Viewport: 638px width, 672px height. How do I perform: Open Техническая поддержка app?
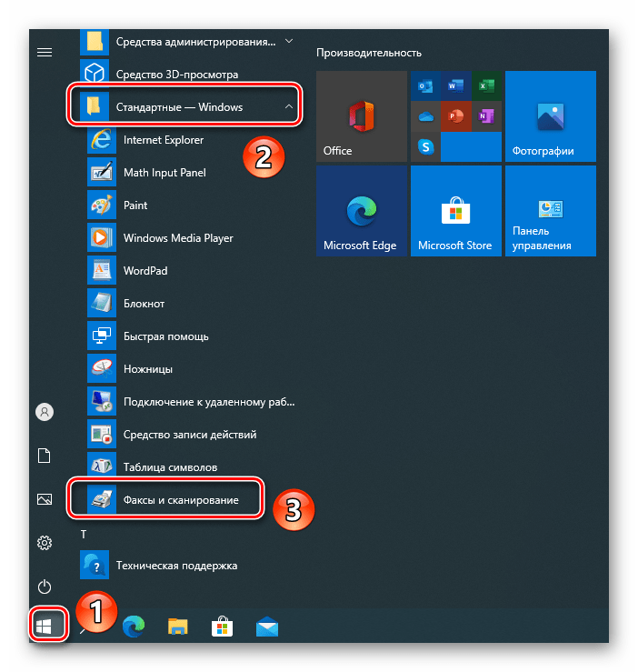click(191, 566)
